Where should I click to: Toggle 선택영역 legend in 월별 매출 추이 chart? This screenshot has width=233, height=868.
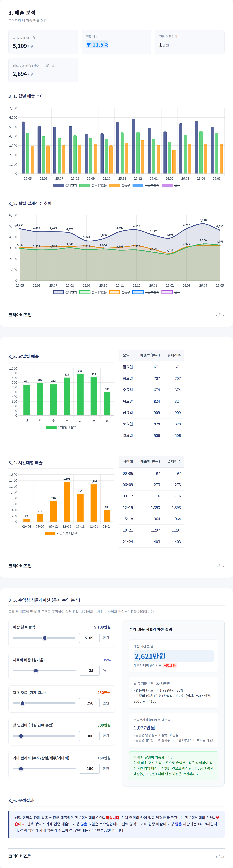[65, 185]
